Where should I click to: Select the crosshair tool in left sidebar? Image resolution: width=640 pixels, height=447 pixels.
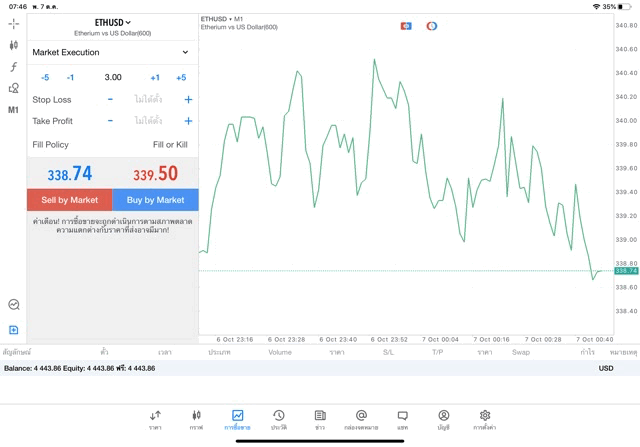pyautogui.click(x=14, y=23)
